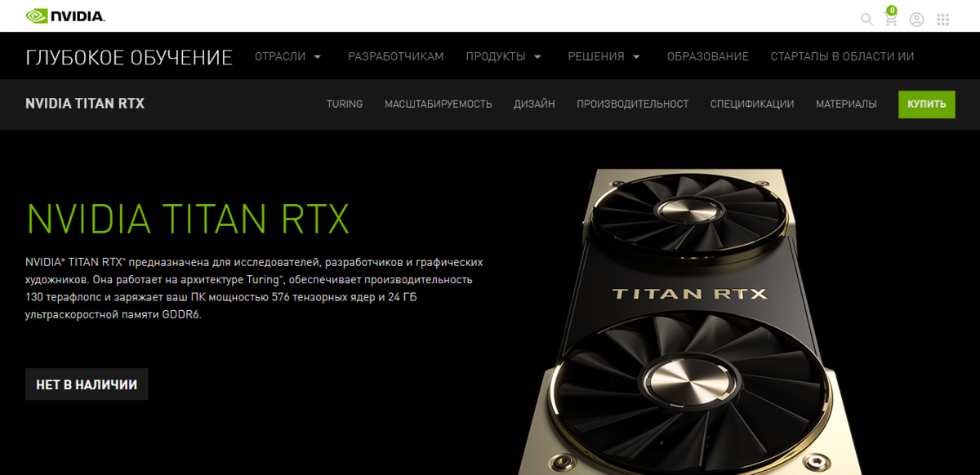Open the Спецификации section
Viewport: 980px width, 475px height.
(752, 104)
